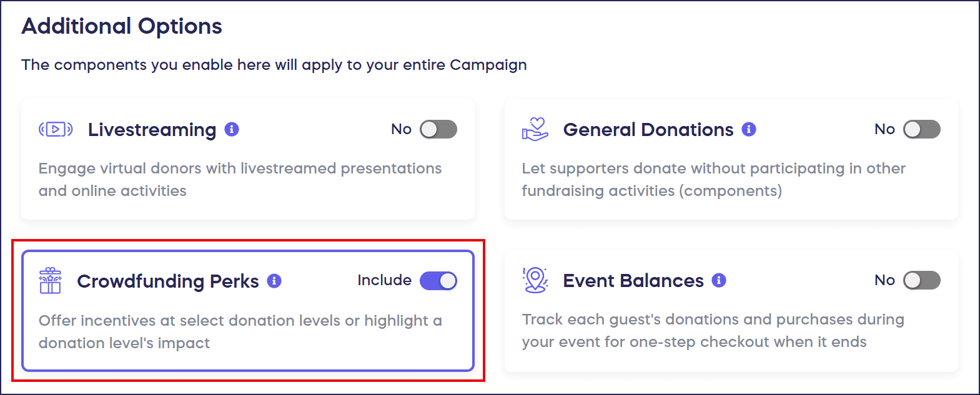Click the General Donations hand-heart icon
This screenshot has width=980, height=395.
tap(535, 129)
